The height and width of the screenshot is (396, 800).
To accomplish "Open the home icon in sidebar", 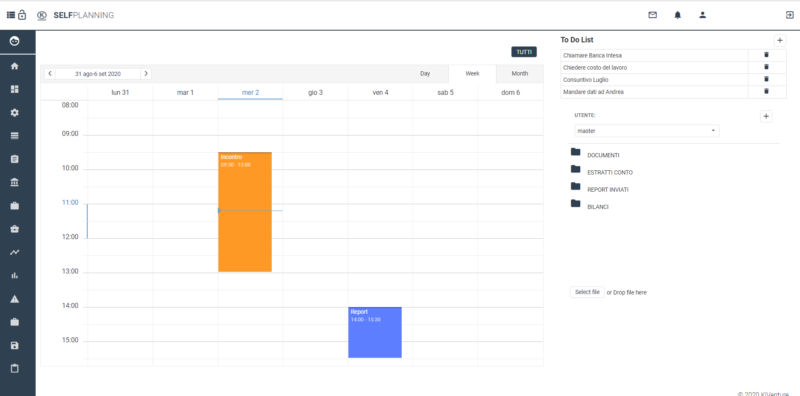I will coord(14,66).
